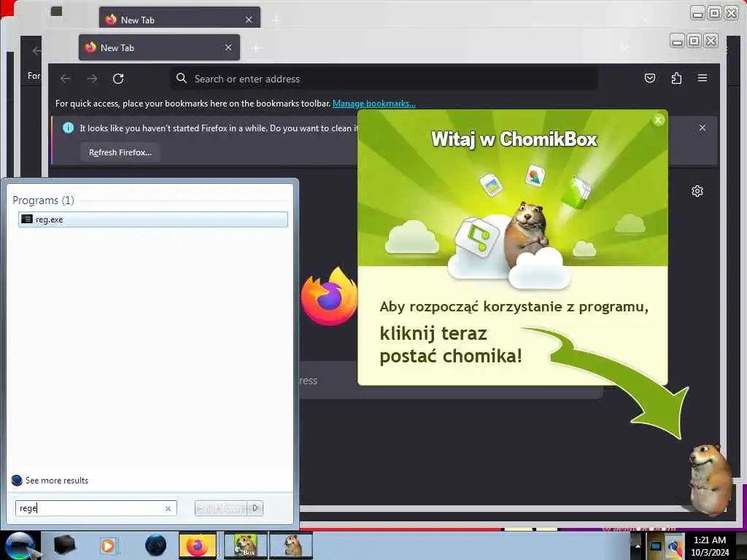Select front window New Tab tab
747x560 pixels.
159,47
